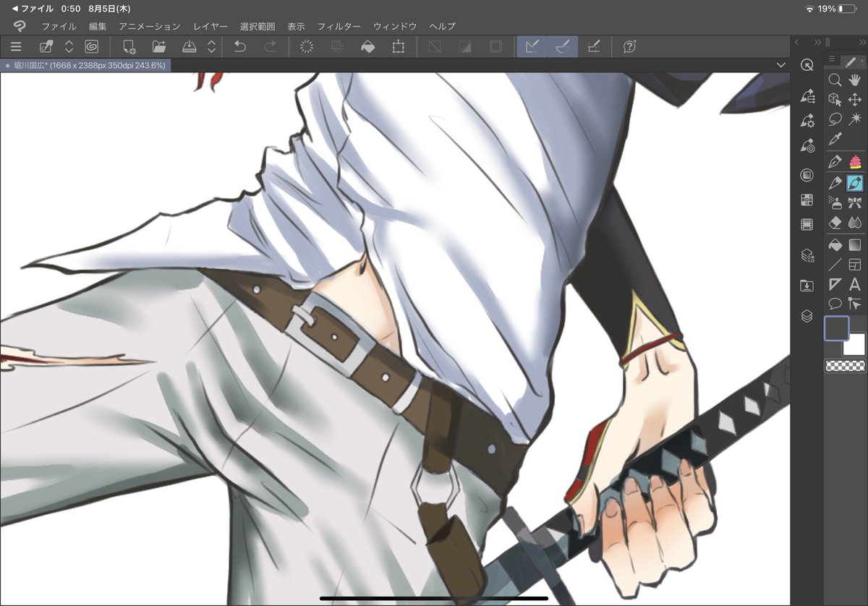This screenshot has width=868, height=606.
Task: Toggle the edit touch gesture mode icon
Action: click(x=46, y=46)
